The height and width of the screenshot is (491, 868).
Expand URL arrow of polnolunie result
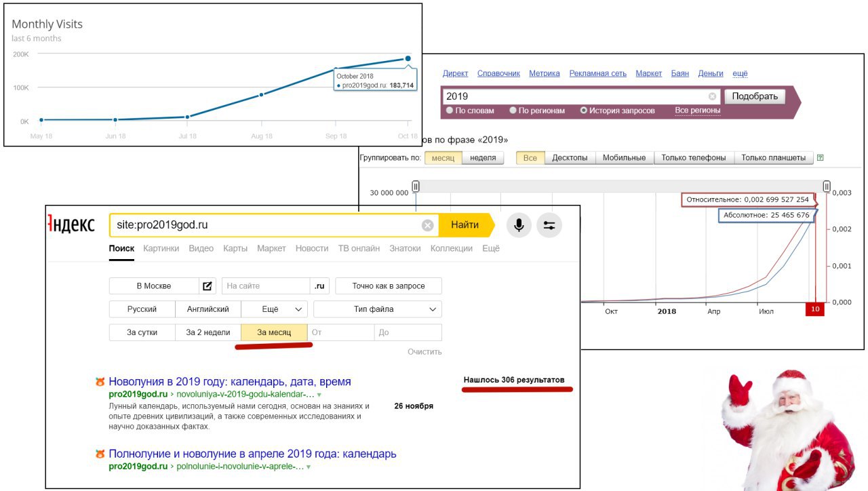(x=309, y=467)
